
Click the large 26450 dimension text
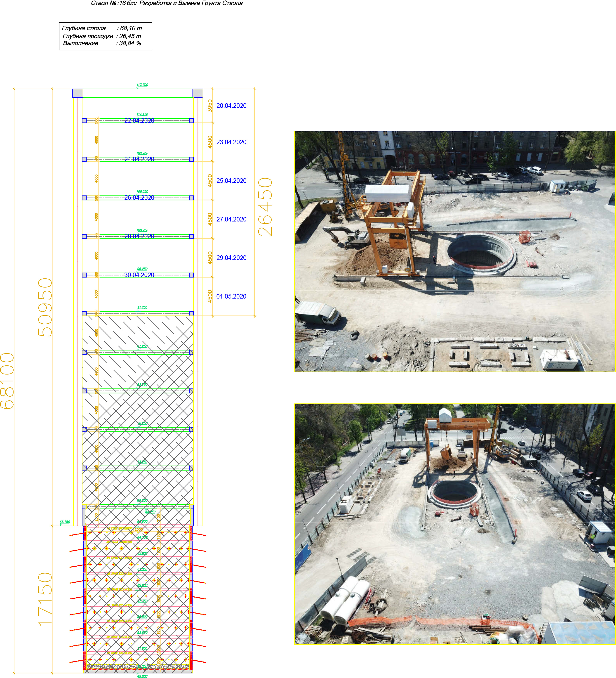point(265,207)
